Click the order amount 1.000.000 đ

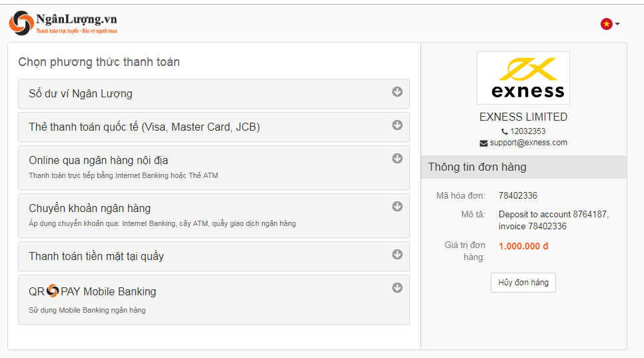[x=523, y=246]
